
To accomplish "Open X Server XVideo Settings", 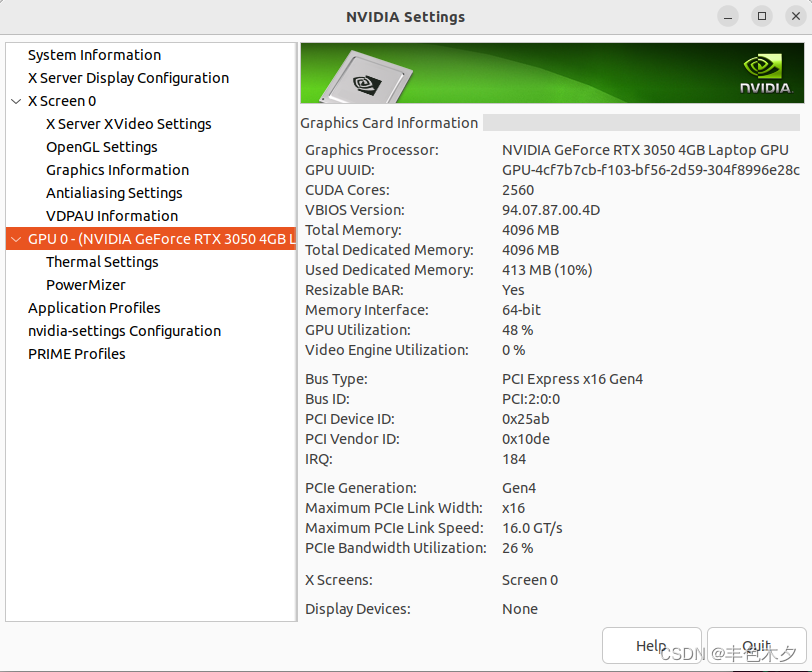I will (x=128, y=124).
